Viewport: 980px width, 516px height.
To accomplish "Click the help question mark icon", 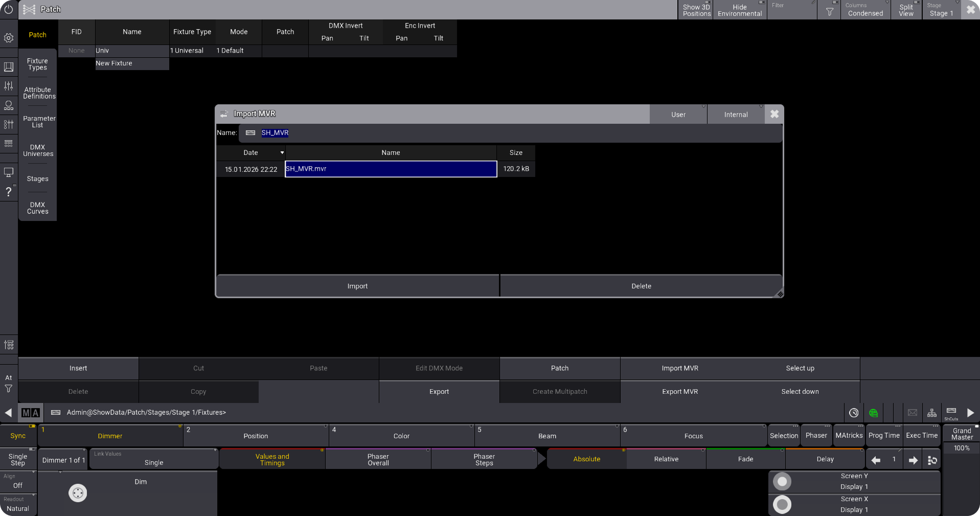I will point(9,192).
